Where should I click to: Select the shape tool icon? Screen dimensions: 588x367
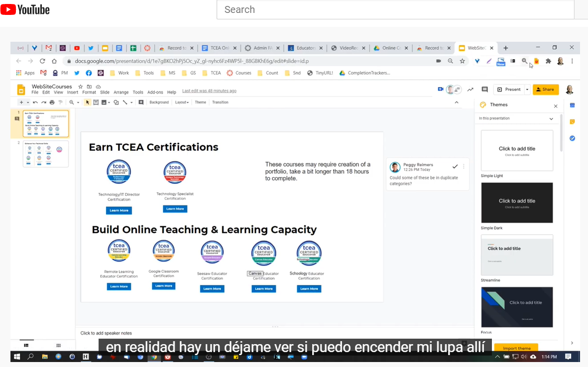(x=116, y=102)
